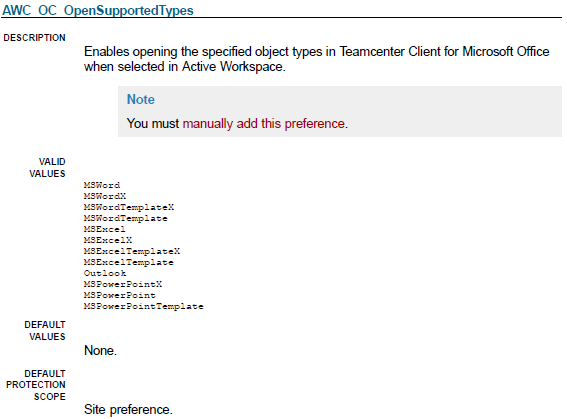Click the Note heading in the gray box
Image resolution: width=567 pixels, height=419 pixels.
(x=141, y=99)
